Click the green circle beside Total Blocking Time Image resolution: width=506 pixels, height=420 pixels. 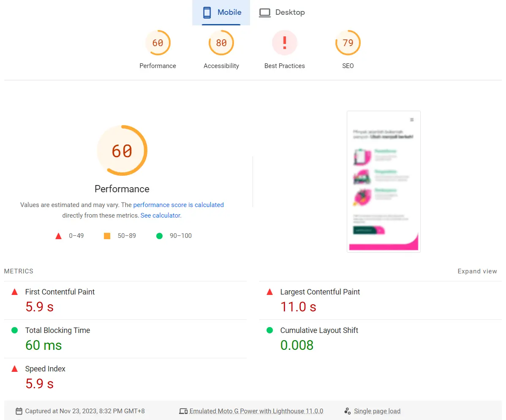(x=15, y=330)
